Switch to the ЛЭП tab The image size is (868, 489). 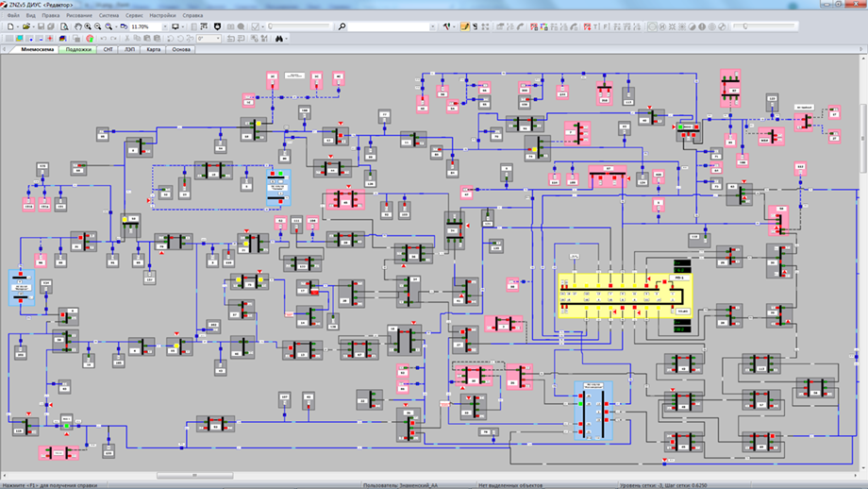coord(129,49)
